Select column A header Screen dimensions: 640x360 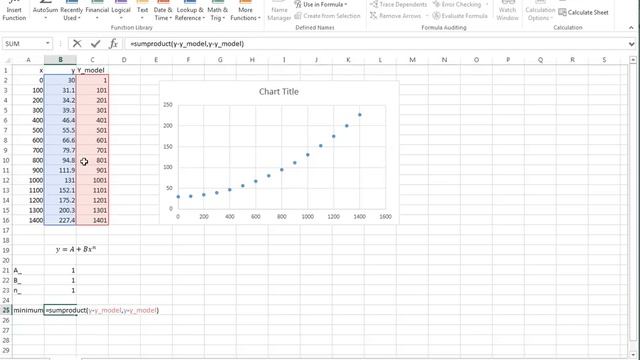click(x=28, y=60)
